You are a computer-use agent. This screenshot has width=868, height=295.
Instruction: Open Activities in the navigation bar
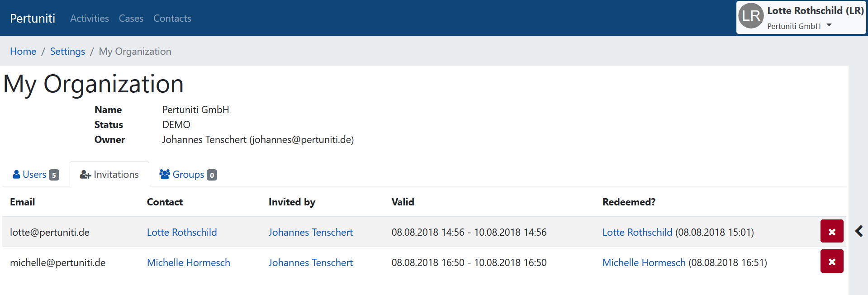(x=90, y=18)
